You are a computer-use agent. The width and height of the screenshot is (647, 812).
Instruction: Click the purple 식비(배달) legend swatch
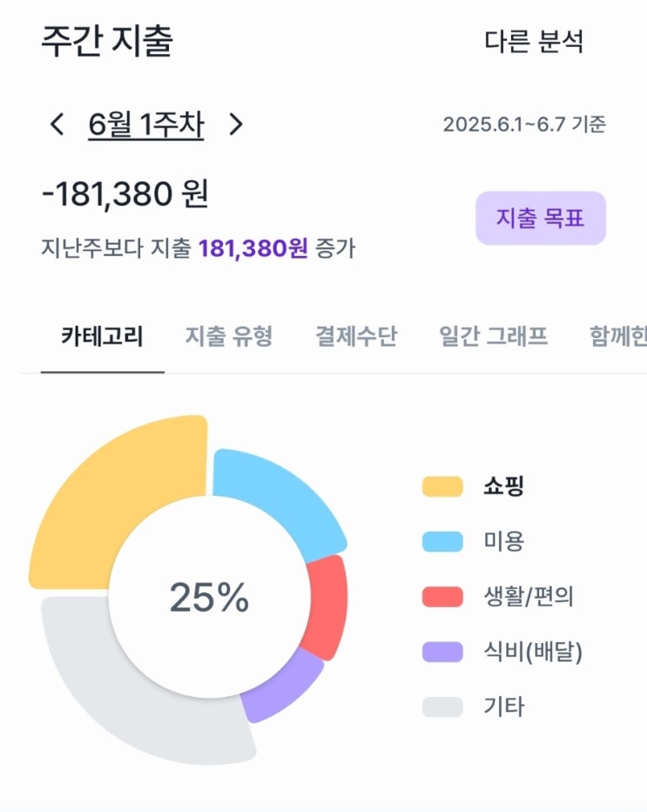click(442, 652)
